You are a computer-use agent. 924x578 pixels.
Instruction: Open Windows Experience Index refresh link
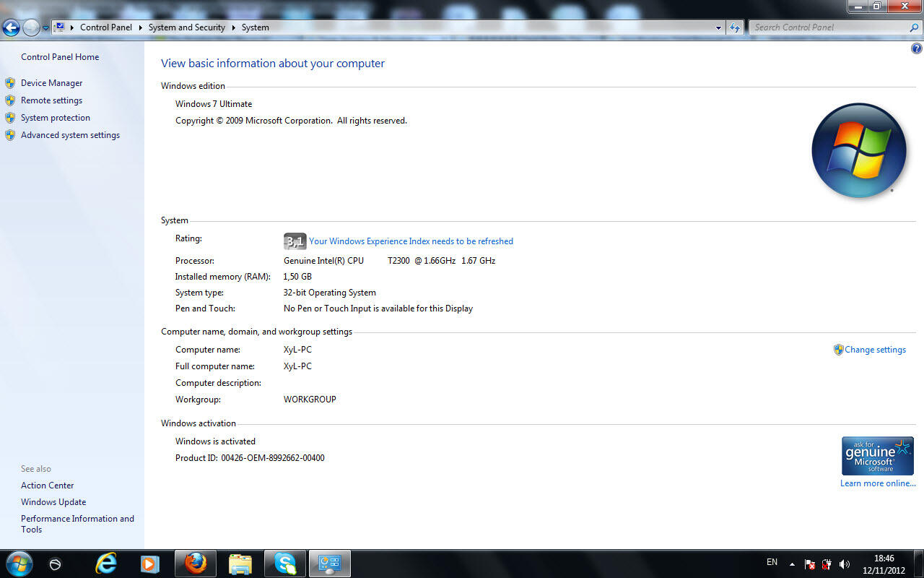point(411,241)
